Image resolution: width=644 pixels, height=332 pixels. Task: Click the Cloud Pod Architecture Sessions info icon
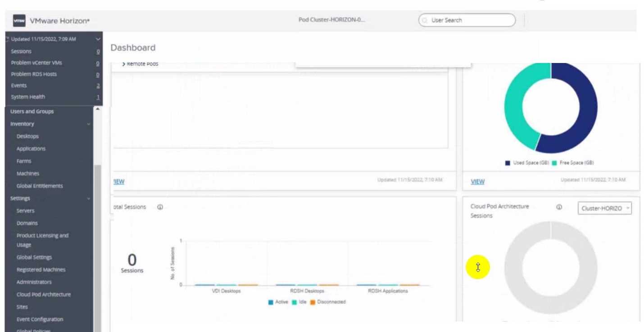click(559, 207)
